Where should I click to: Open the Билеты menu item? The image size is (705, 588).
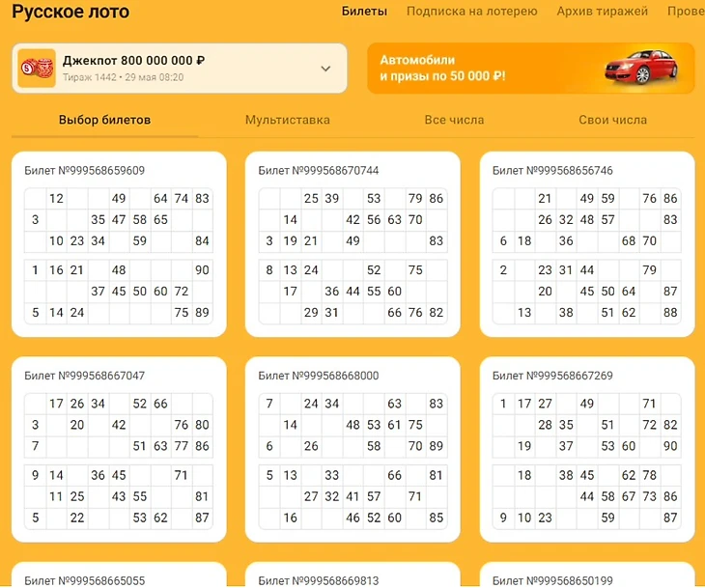click(x=364, y=12)
